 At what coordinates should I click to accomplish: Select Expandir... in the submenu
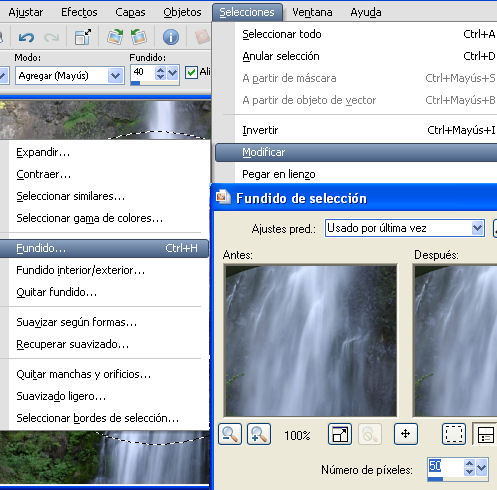coord(43,152)
